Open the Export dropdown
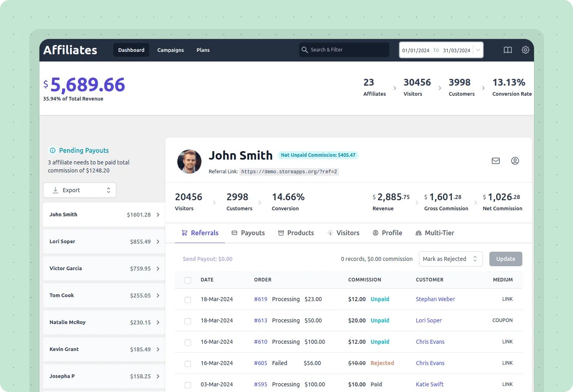The image size is (573, 392). 80,190
